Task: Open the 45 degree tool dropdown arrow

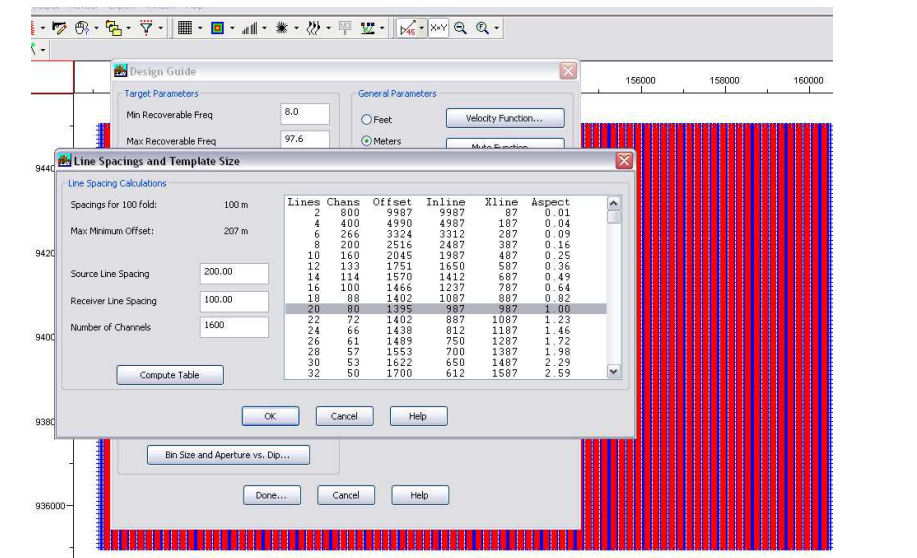Action: (x=421, y=27)
